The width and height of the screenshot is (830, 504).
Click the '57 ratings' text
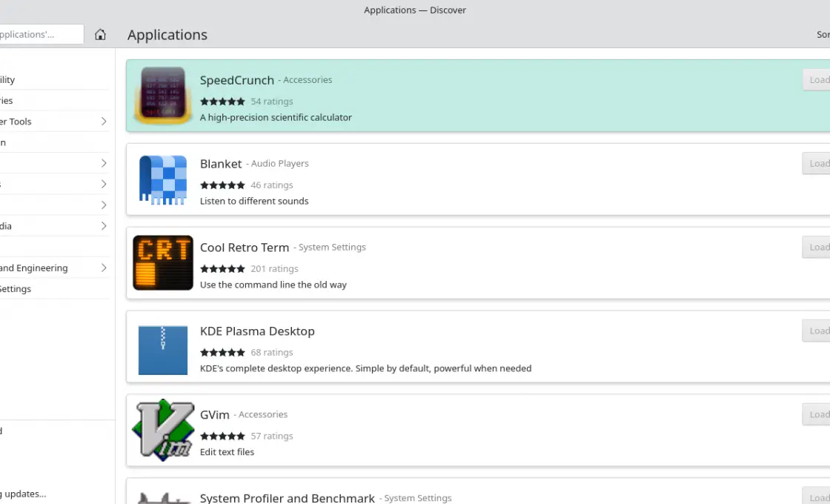tap(271, 436)
